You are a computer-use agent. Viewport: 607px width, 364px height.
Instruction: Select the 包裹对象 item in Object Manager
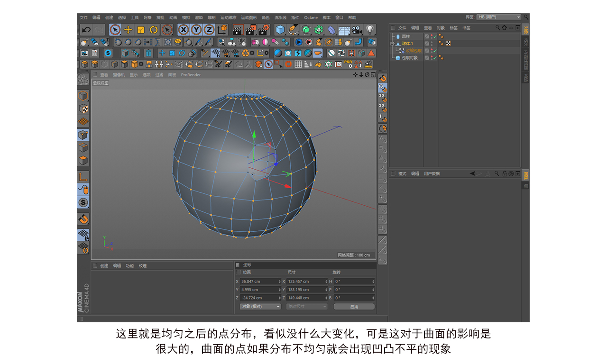click(x=410, y=58)
